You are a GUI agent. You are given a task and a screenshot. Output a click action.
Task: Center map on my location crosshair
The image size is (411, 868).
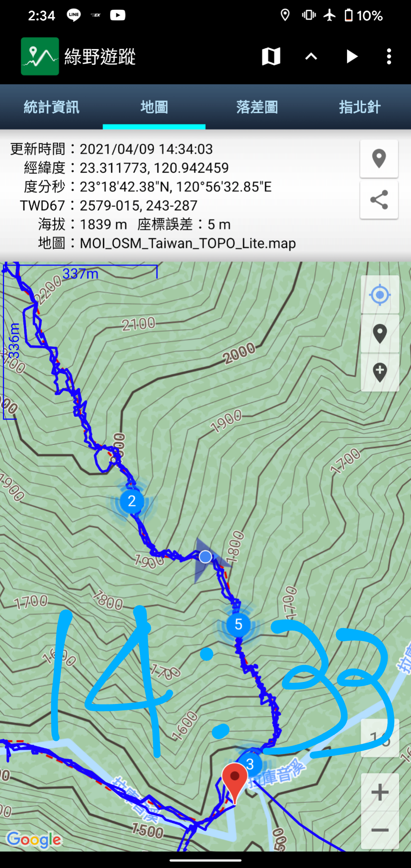coord(380,295)
